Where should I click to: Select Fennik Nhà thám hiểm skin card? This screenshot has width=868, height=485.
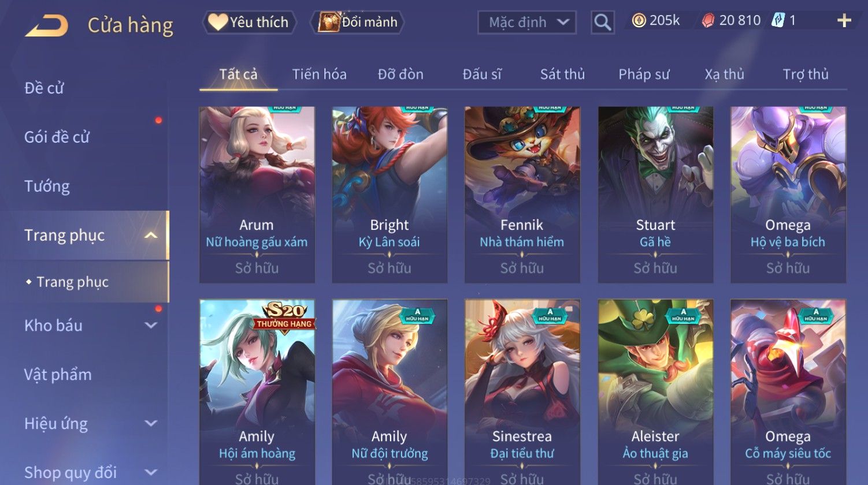522,195
